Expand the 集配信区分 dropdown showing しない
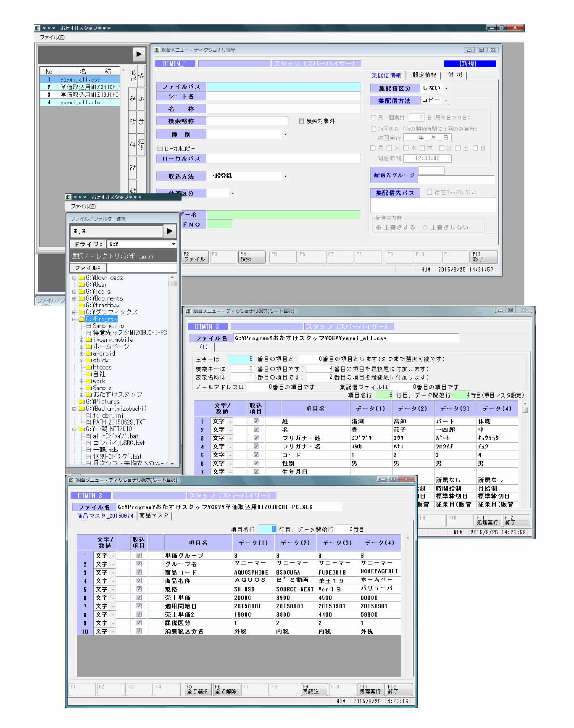Screen dimensions: 574x728 pos(446,88)
